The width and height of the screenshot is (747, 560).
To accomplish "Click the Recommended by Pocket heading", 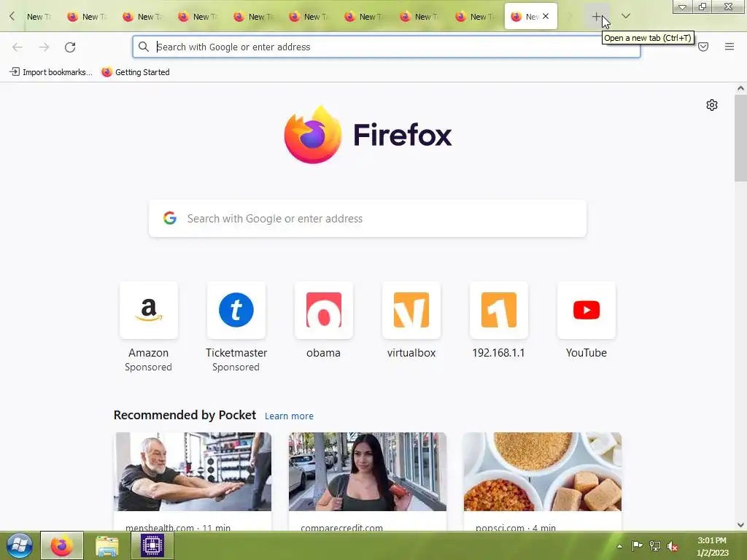I will [185, 415].
